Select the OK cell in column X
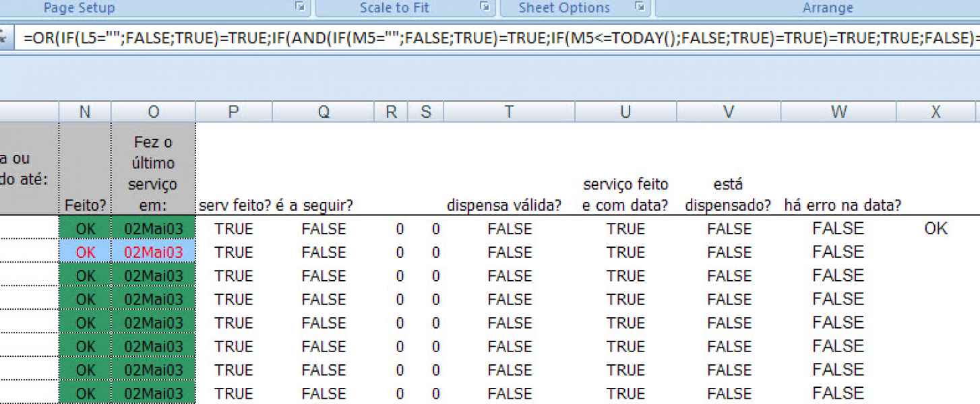Viewport: 980px width, 404px height. pos(935,229)
